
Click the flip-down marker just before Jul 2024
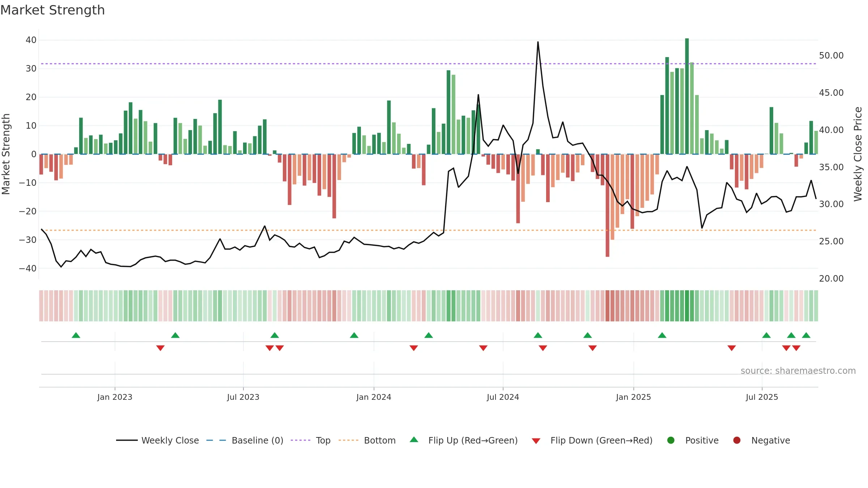coord(483,348)
